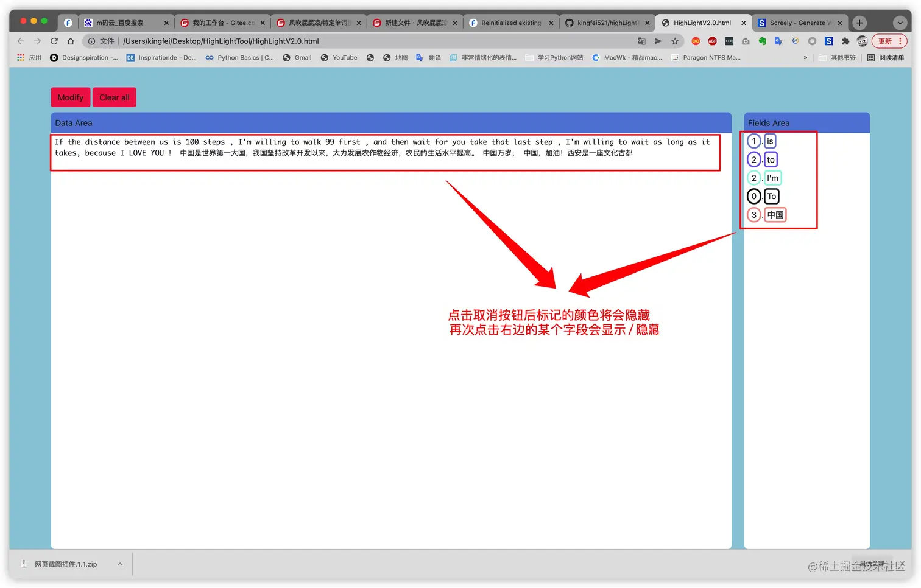This screenshot has height=588, width=921.
Task: Click the address bar file URL
Action: point(221,41)
